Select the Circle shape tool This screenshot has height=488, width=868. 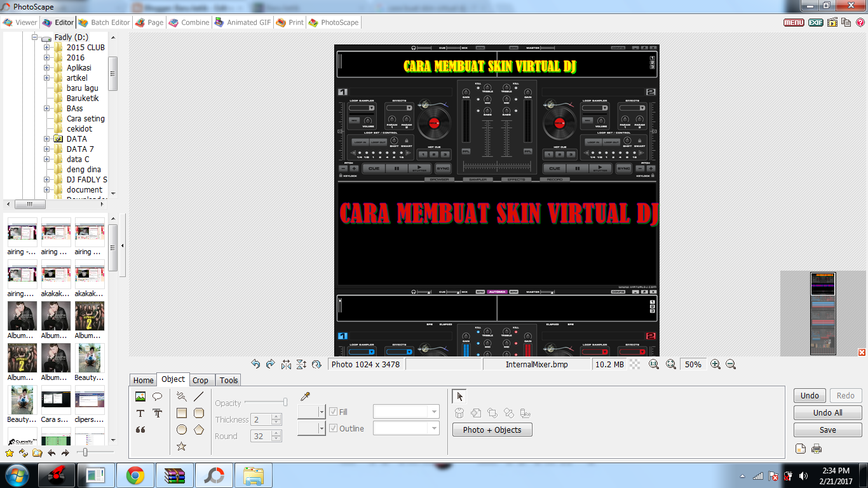point(182,430)
